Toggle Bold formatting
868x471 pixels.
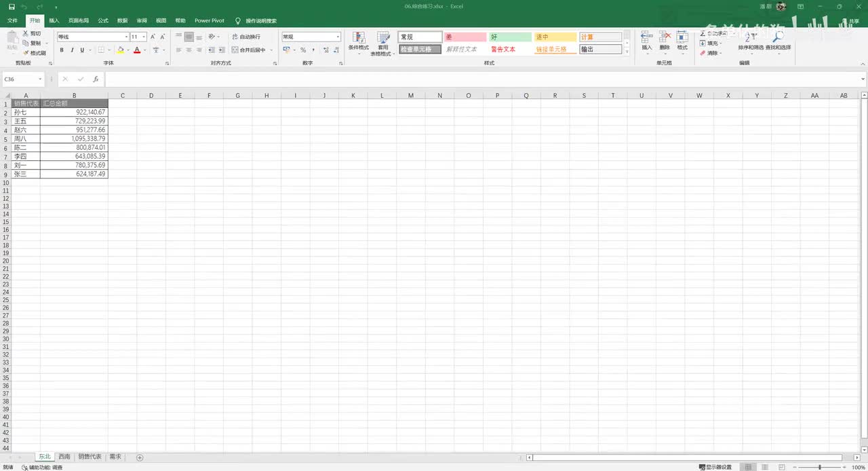point(62,50)
